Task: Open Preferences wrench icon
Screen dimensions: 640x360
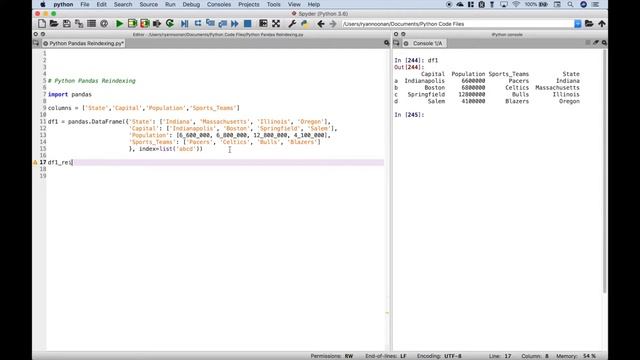Action: [x=292, y=24]
